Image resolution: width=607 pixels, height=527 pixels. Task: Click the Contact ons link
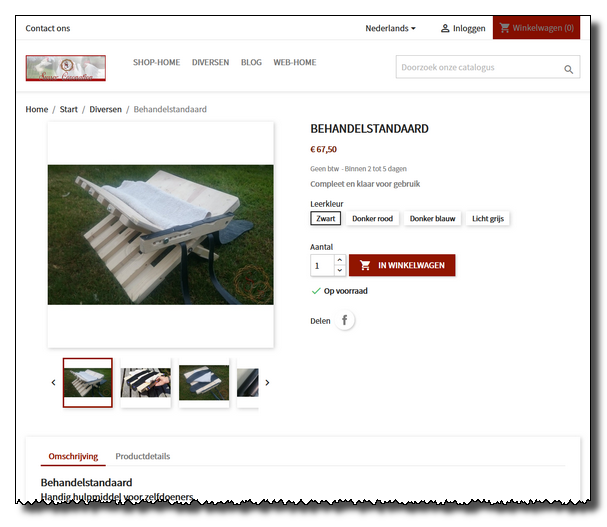click(x=48, y=28)
